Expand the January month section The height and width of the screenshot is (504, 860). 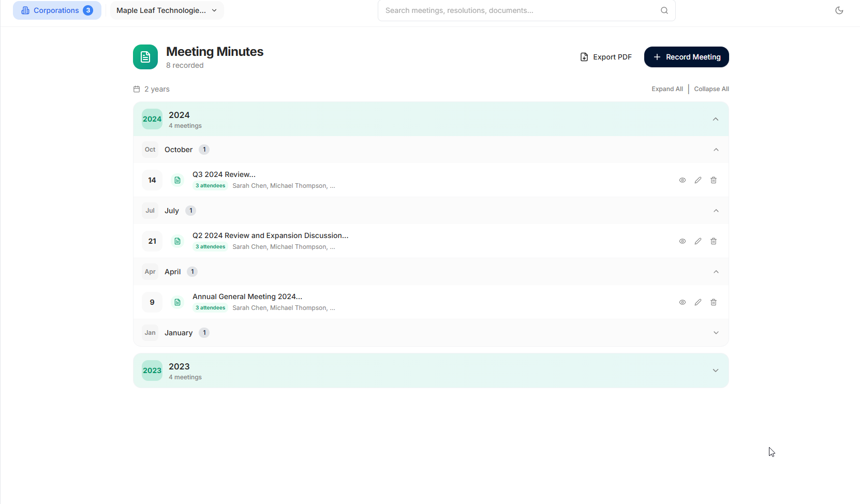(x=431, y=333)
